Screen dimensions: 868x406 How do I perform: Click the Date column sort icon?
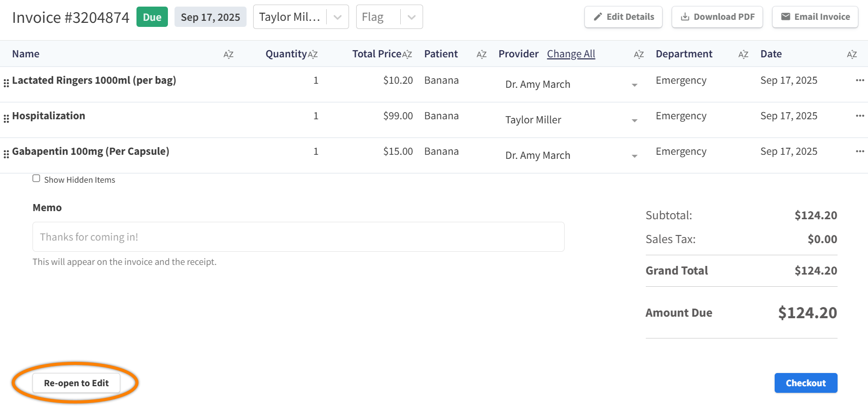852,54
